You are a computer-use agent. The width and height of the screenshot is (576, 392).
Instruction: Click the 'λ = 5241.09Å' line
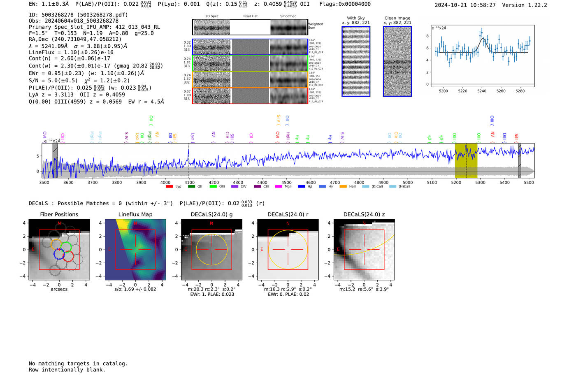(x=78, y=46)
